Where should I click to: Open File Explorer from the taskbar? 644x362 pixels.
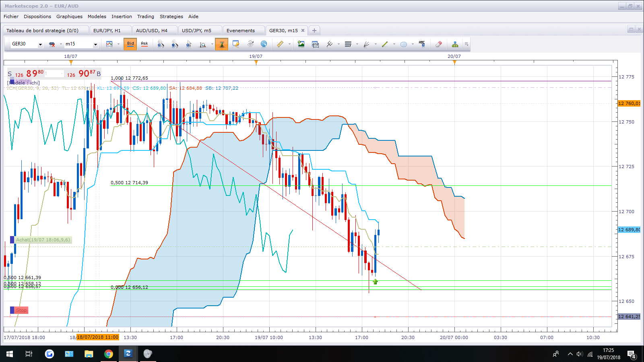point(89,354)
